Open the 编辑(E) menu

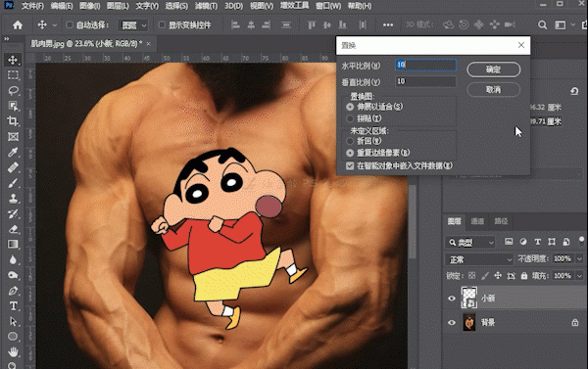pyautogui.click(x=62, y=7)
